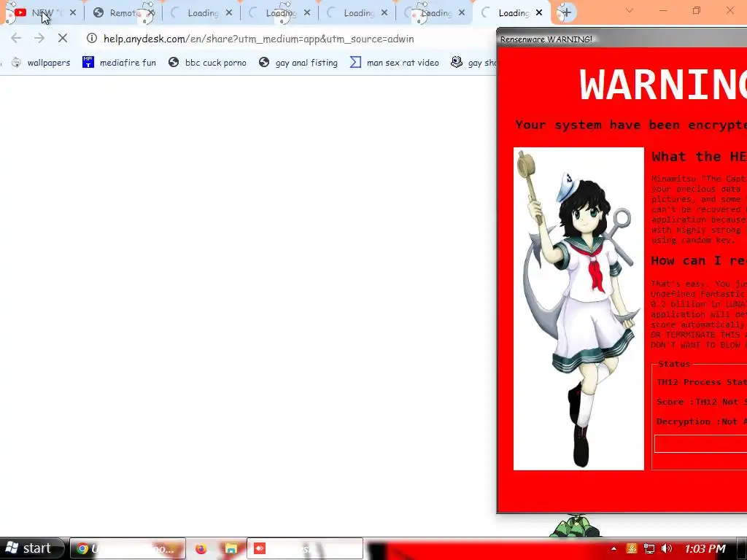Close the YouTube NEW tab
Viewport: 747px width, 560px height.
click(72, 13)
